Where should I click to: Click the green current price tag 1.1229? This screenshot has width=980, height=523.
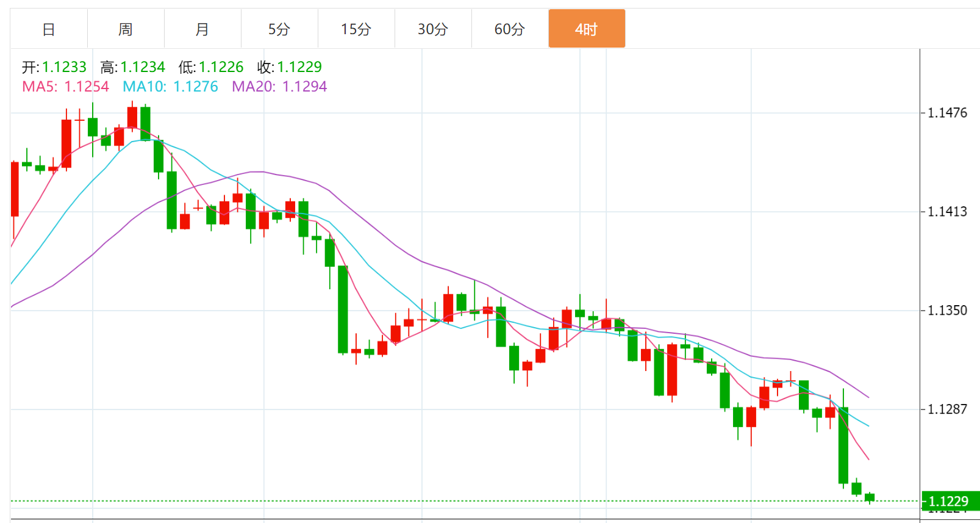[949, 501]
